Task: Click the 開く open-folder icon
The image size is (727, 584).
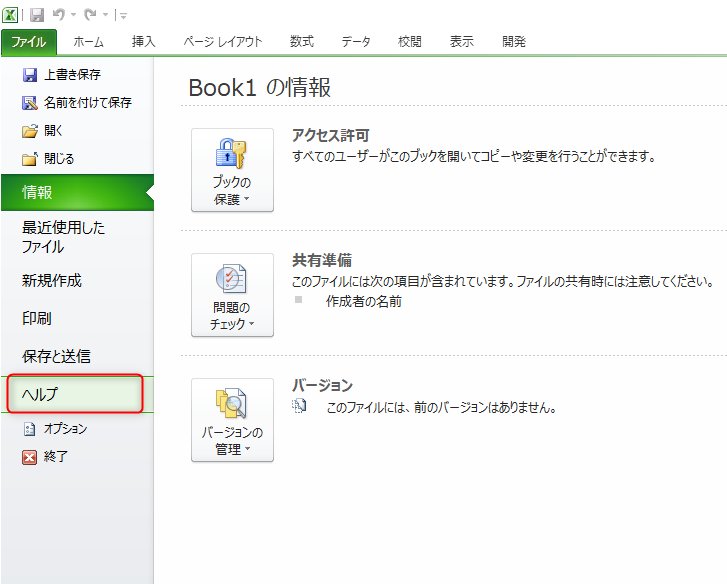Action: pos(30,130)
